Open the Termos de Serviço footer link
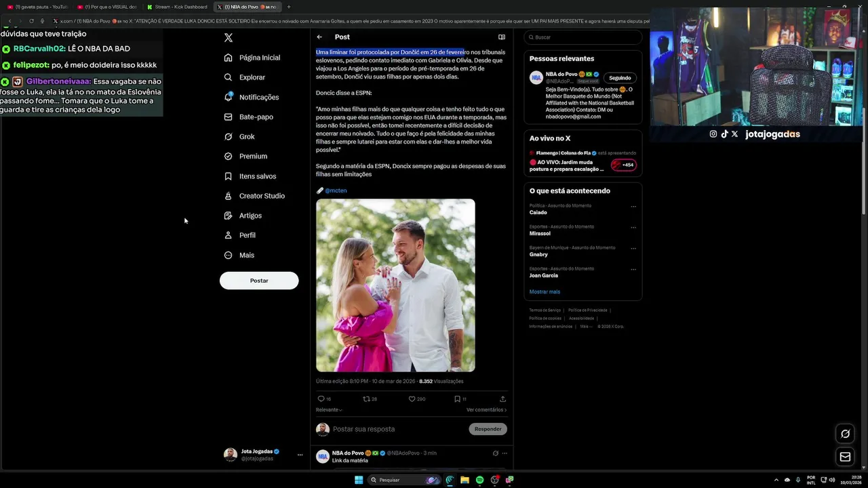Viewport: 868px width, 488px height. (545, 310)
